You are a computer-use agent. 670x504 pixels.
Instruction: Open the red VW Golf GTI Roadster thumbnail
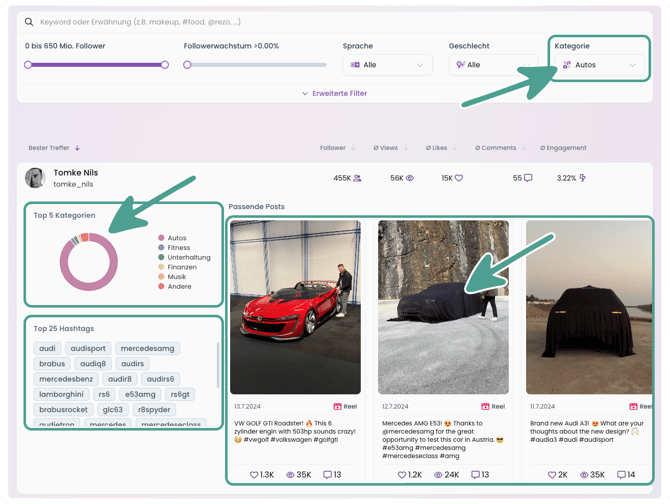coord(295,307)
